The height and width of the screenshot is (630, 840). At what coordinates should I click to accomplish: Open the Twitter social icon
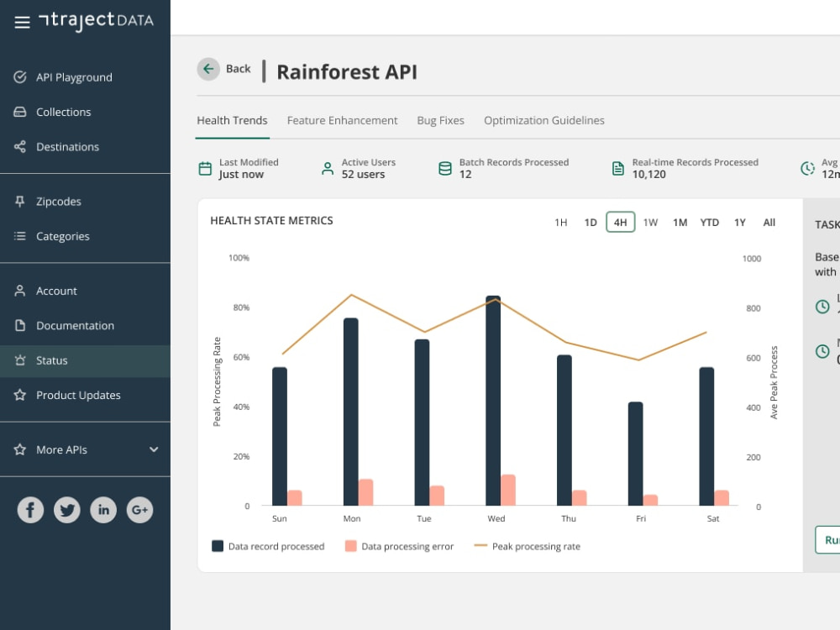(x=67, y=510)
